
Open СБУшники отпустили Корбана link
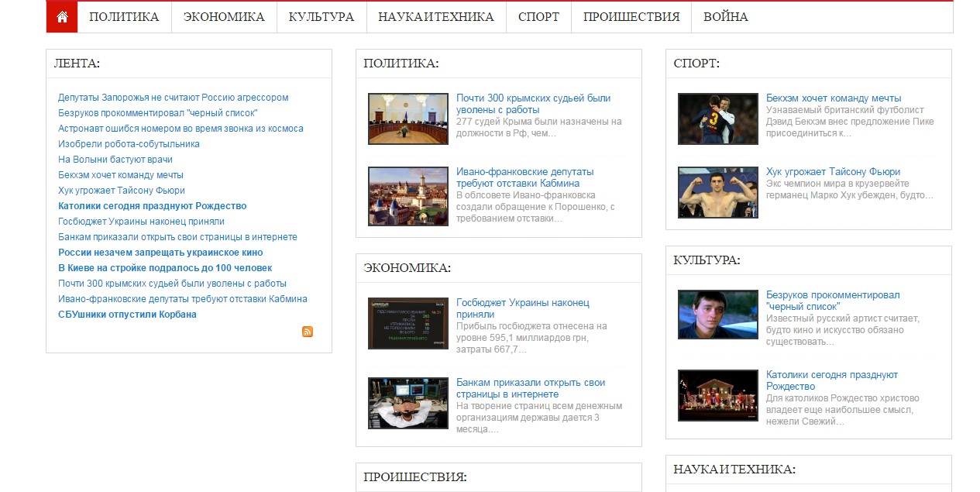(x=127, y=315)
